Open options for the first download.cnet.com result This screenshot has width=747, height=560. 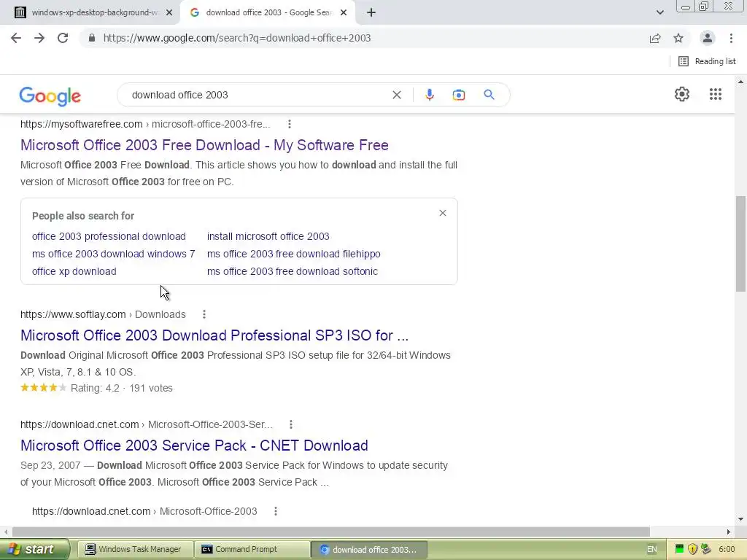(290, 424)
